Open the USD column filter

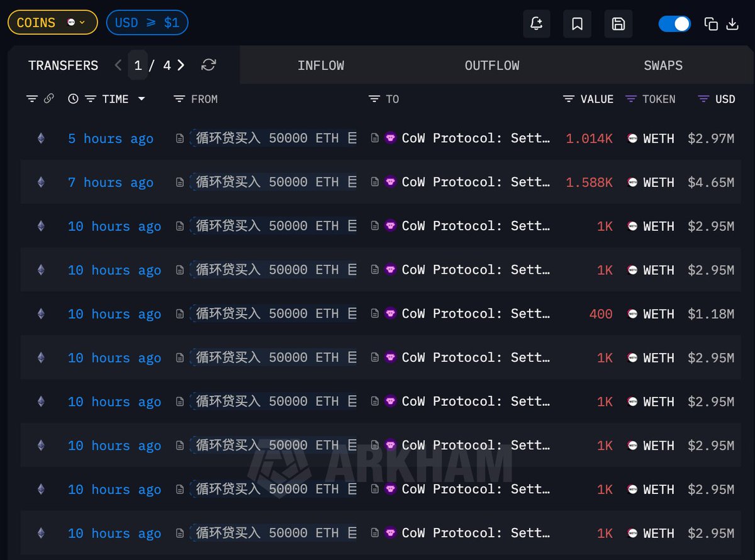[x=704, y=99]
